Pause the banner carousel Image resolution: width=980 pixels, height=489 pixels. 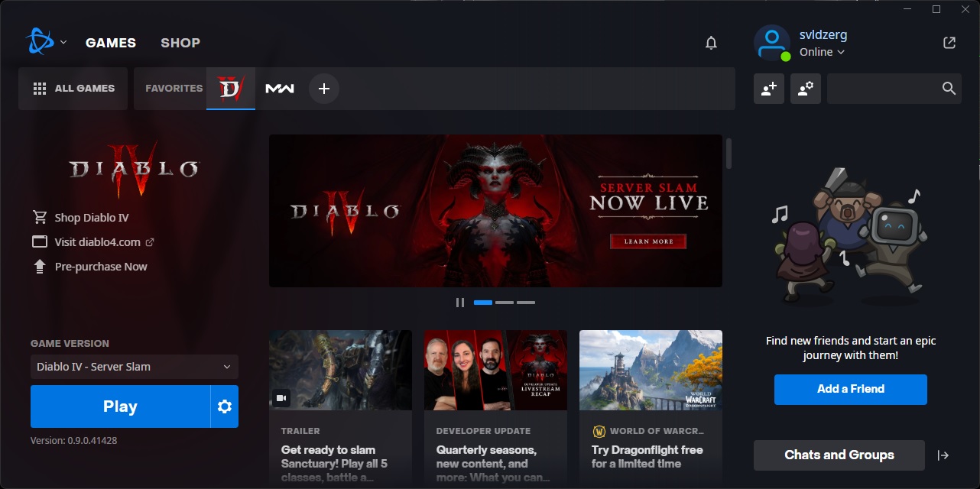460,303
